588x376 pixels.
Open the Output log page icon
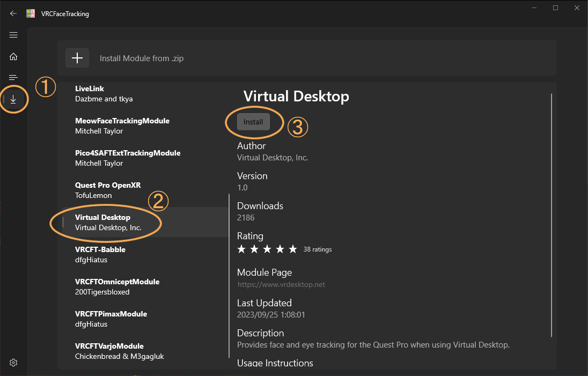click(x=13, y=78)
